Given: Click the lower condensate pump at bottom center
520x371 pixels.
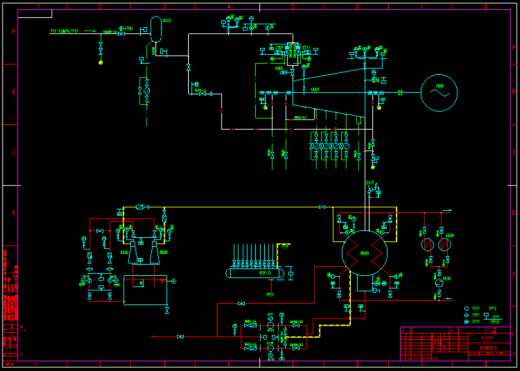Looking at the screenshot, I should (x=270, y=349).
